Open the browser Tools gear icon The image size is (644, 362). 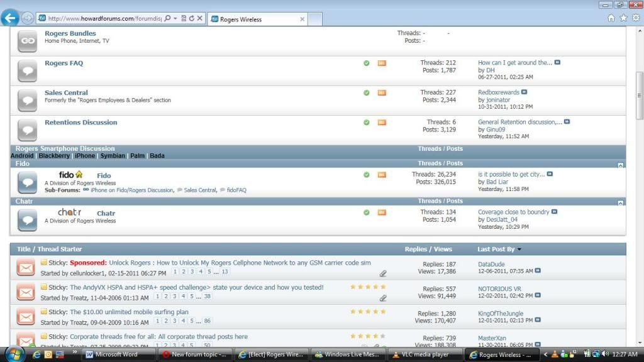tap(636, 18)
